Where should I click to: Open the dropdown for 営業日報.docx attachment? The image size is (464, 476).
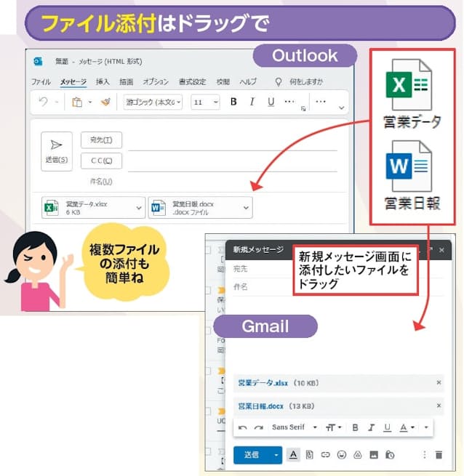(x=246, y=208)
